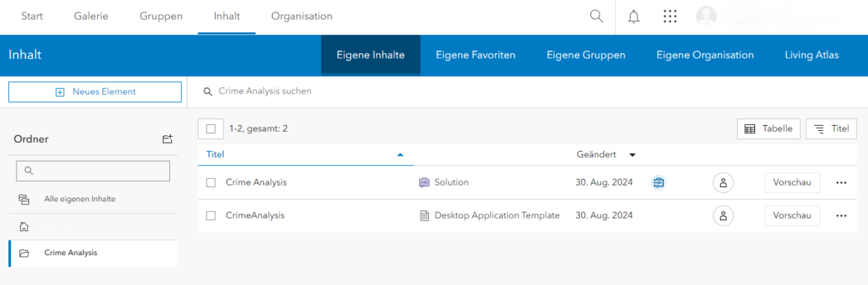Click the 30. Aug. 2024 date of Crime Analysis
868x285 pixels.
[605, 182]
